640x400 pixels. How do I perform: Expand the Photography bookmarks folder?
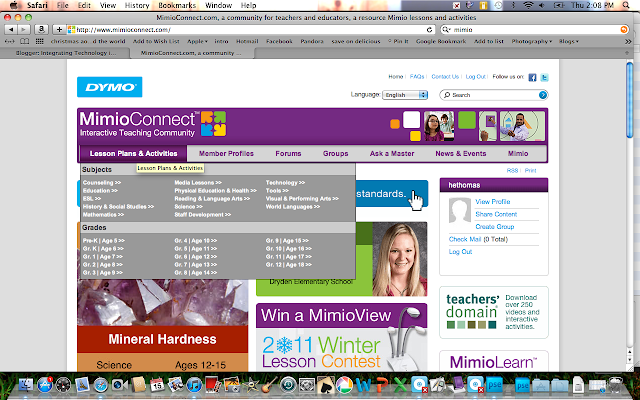click(531, 41)
